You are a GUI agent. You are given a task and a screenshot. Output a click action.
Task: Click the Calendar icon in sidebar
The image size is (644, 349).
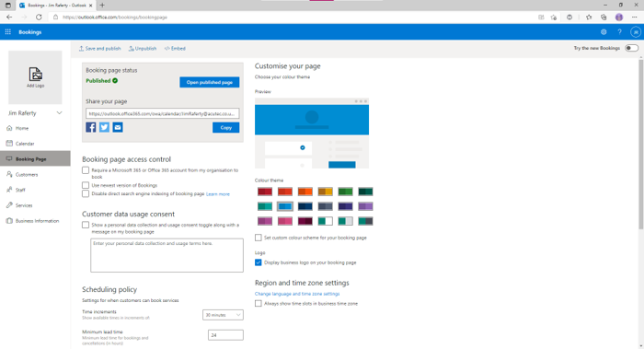9,144
